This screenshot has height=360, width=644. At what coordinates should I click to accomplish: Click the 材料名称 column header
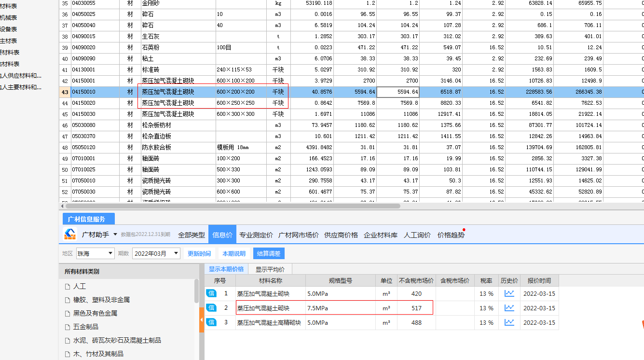270,280
